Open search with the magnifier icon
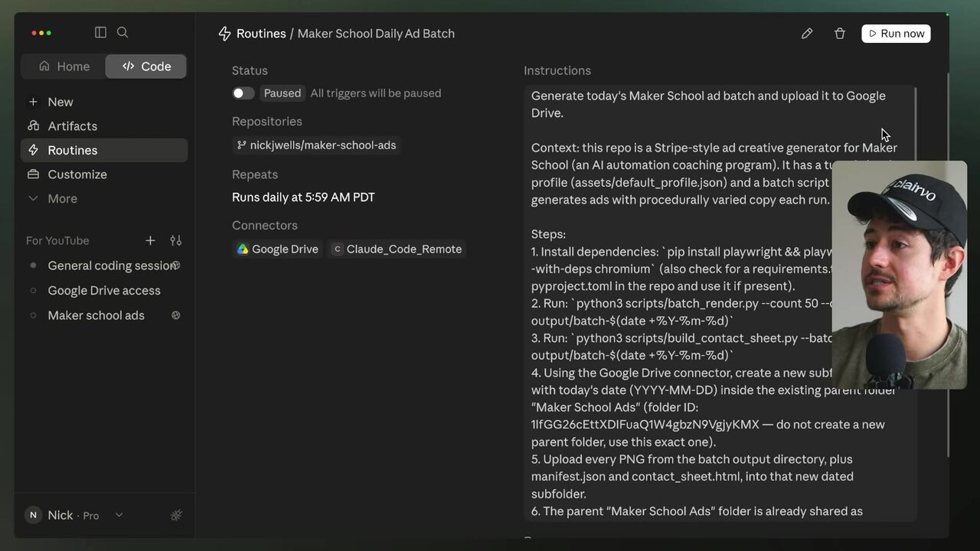 coord(122,32)
